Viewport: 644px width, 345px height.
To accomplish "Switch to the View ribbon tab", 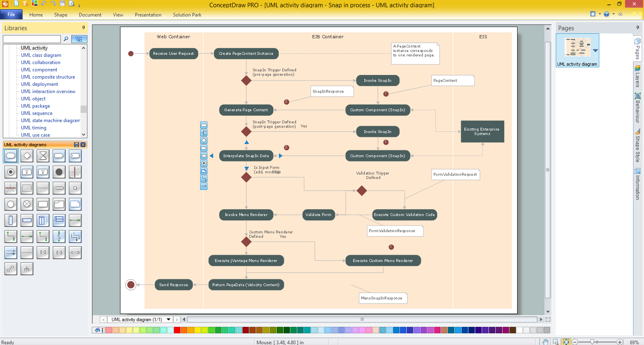I will pos(118,15).
